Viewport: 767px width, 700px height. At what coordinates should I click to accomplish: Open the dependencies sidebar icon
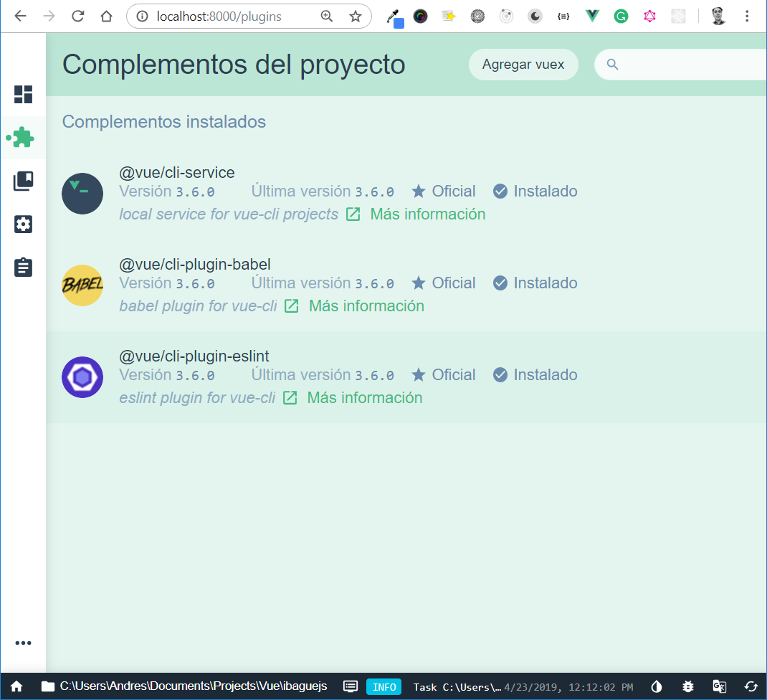(x=23, y=181)
